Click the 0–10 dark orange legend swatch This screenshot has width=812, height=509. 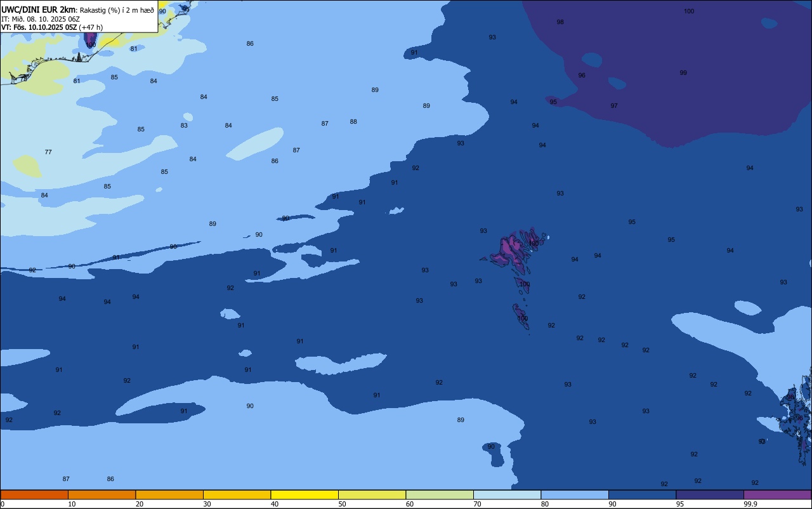pos(34,494)
